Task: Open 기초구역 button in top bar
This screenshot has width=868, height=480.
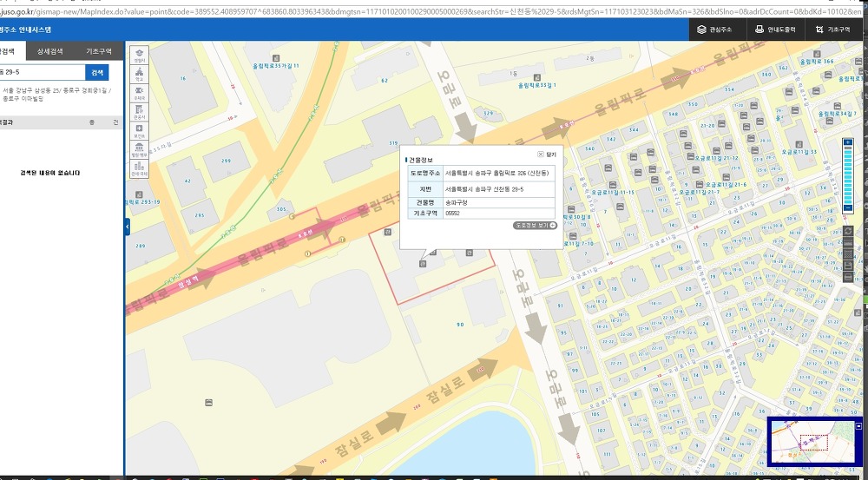Action: (832, 30)
